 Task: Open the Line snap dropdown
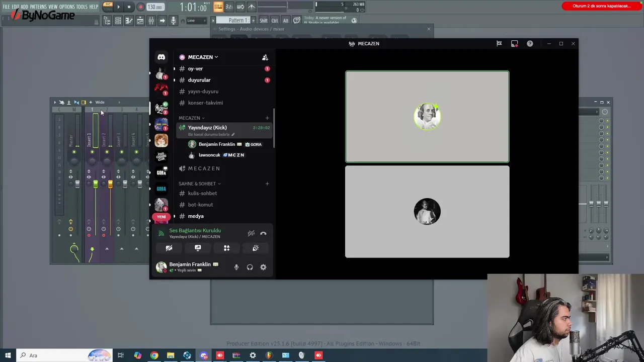[196, 21]
